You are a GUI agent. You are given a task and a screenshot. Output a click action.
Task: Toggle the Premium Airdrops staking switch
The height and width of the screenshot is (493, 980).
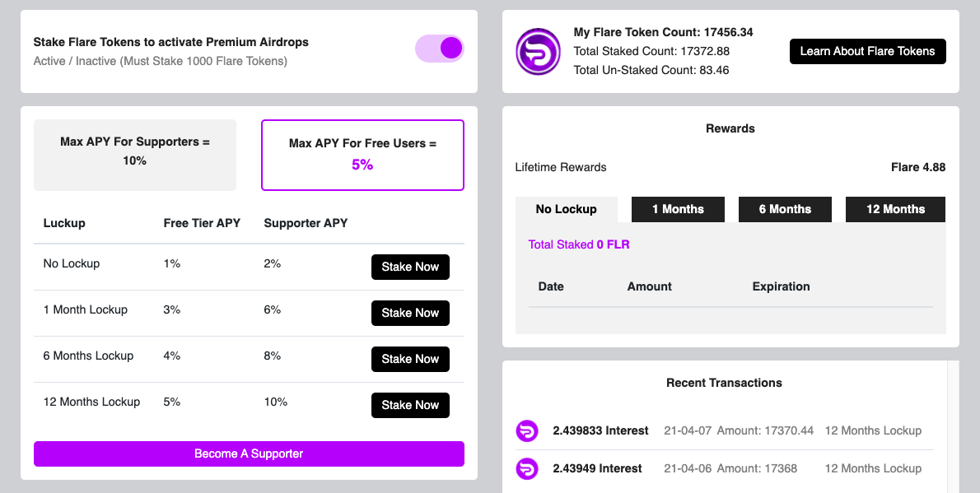click(x=440, y=48)
